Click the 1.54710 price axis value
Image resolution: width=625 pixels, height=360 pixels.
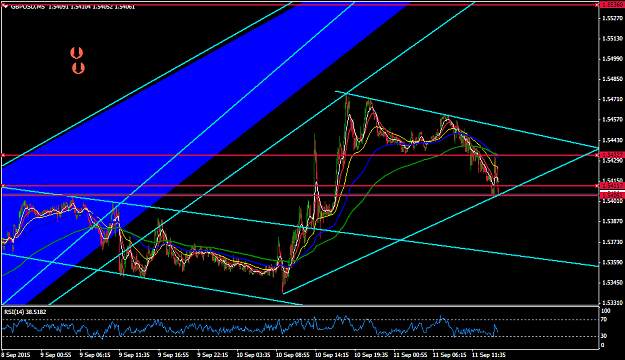tap(613, 99)
